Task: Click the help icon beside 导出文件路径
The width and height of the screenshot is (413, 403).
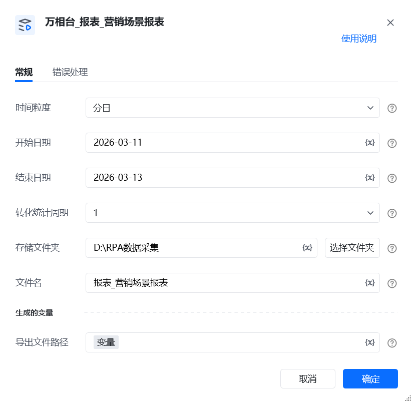Action: tap(392, 342)
